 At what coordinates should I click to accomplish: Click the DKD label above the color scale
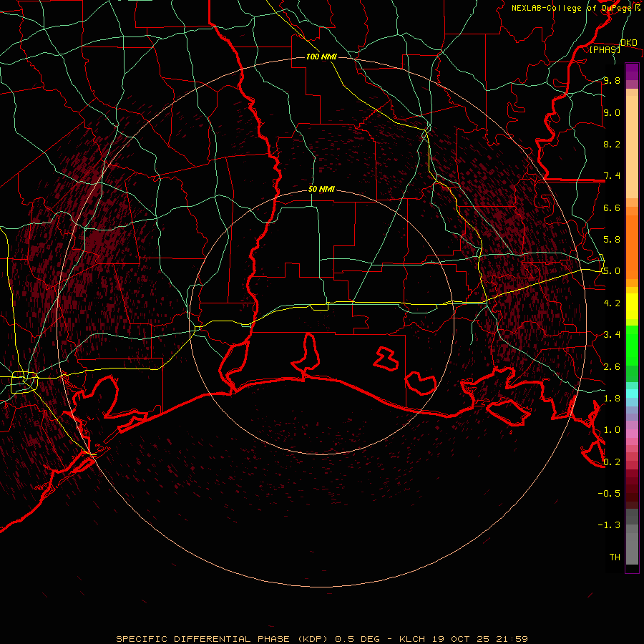click(x=628, y=43)
